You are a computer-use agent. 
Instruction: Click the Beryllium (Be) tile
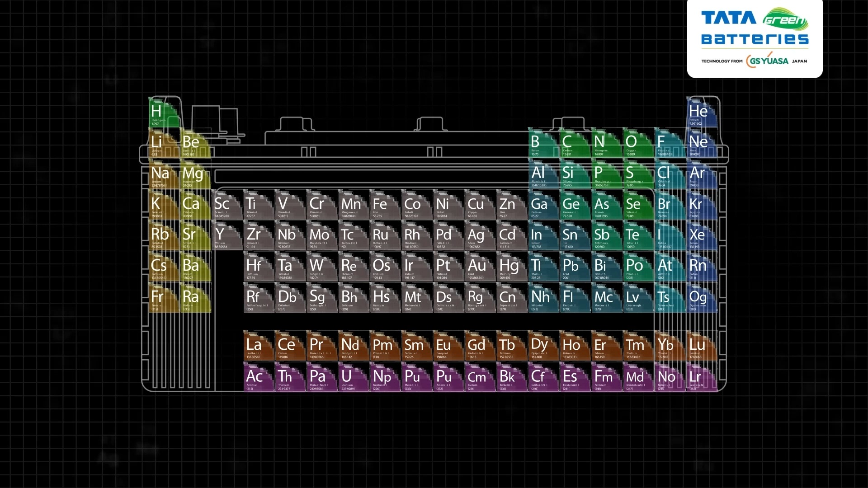(x=196, y=143)
